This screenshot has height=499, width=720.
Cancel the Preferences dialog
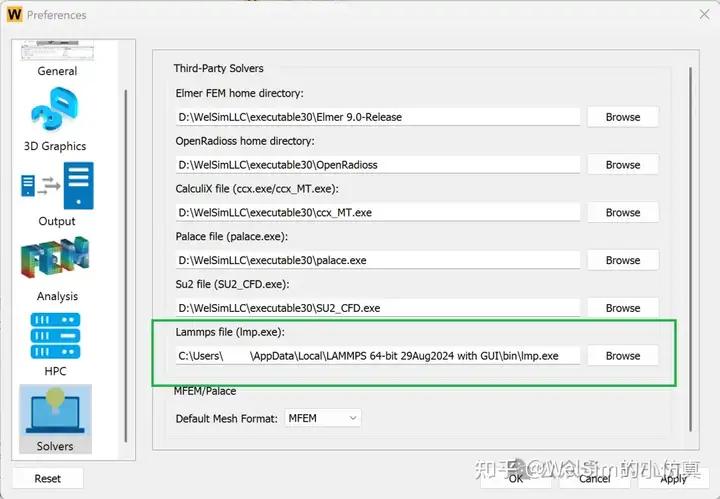595,478
